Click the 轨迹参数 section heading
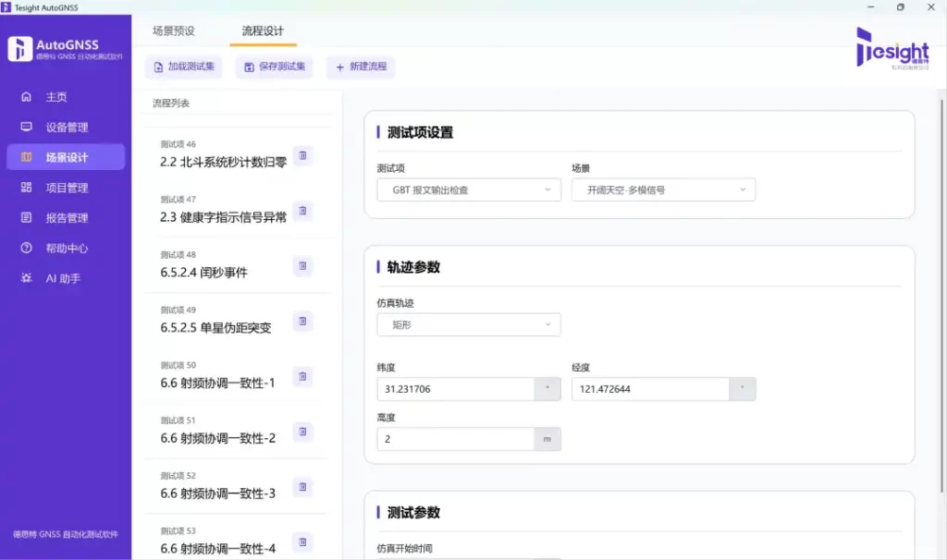Image resolution: width=947 pixels, height=560 pixels. [x=413, y=267]
